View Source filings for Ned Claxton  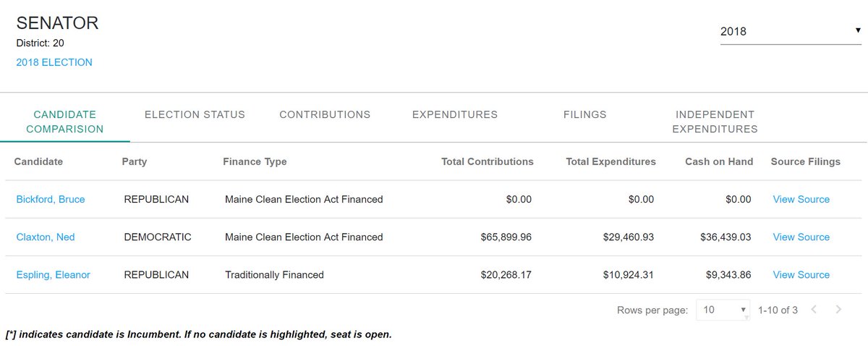coord(801,237)
